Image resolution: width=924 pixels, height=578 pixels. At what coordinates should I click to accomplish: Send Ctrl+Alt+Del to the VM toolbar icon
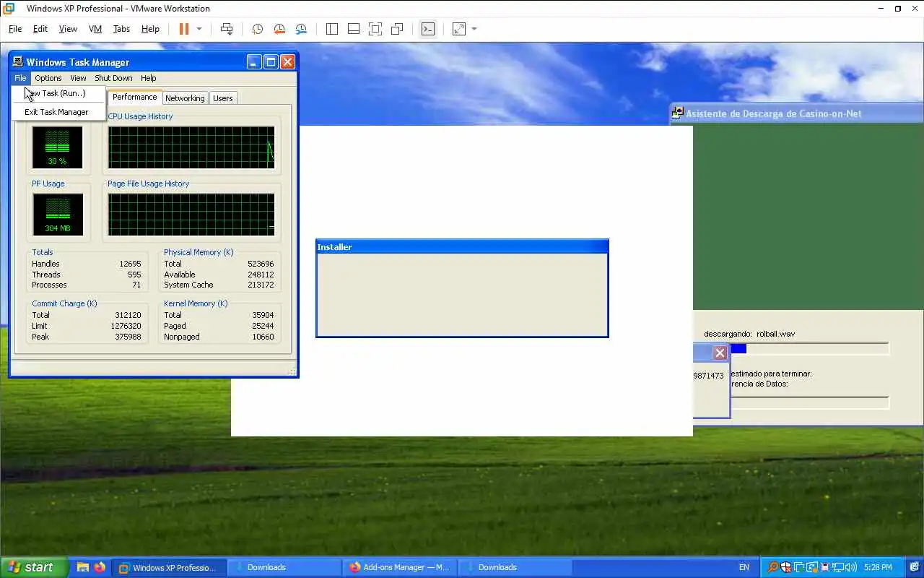point(227,29)
